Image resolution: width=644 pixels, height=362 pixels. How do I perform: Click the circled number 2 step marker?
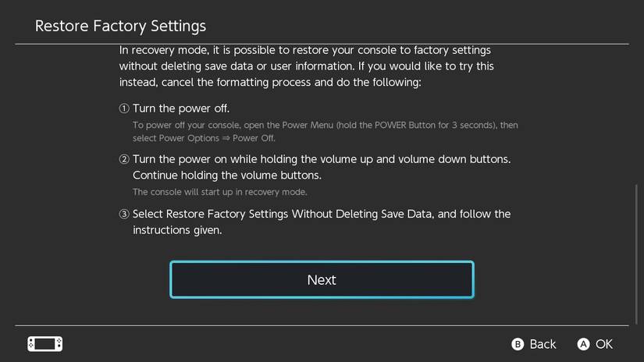(124, 159)
